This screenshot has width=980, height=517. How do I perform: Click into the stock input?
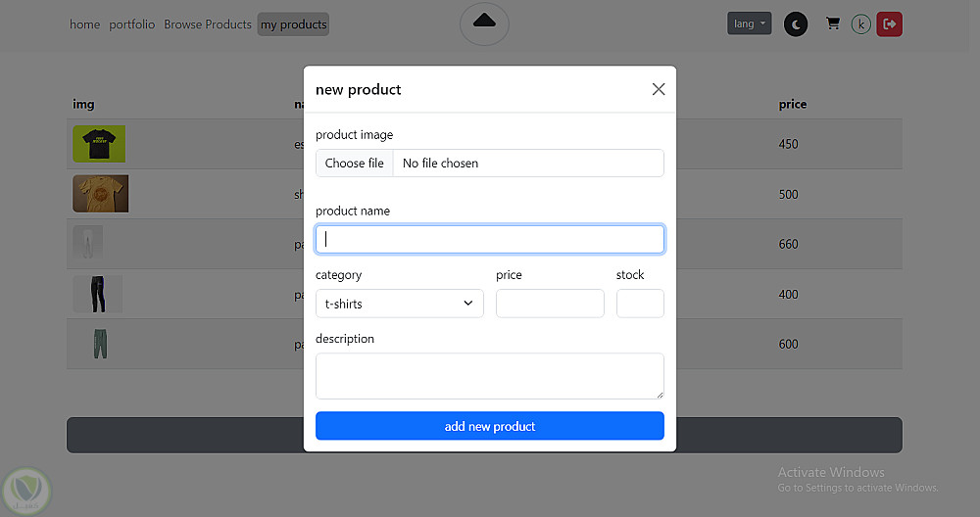point(640,304)
